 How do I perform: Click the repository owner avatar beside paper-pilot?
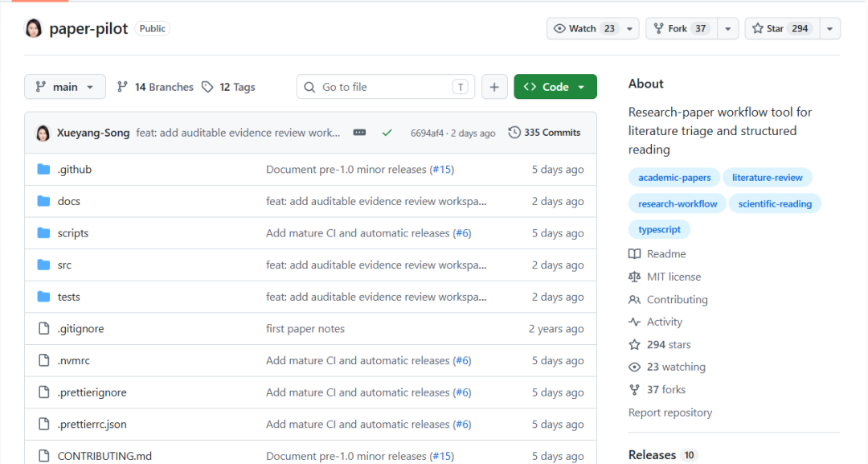click(33, 28)
